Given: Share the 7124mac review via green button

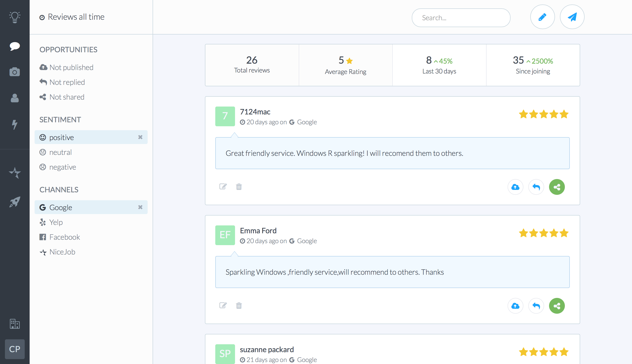Looking at the screenshot, I should [557, 187].
